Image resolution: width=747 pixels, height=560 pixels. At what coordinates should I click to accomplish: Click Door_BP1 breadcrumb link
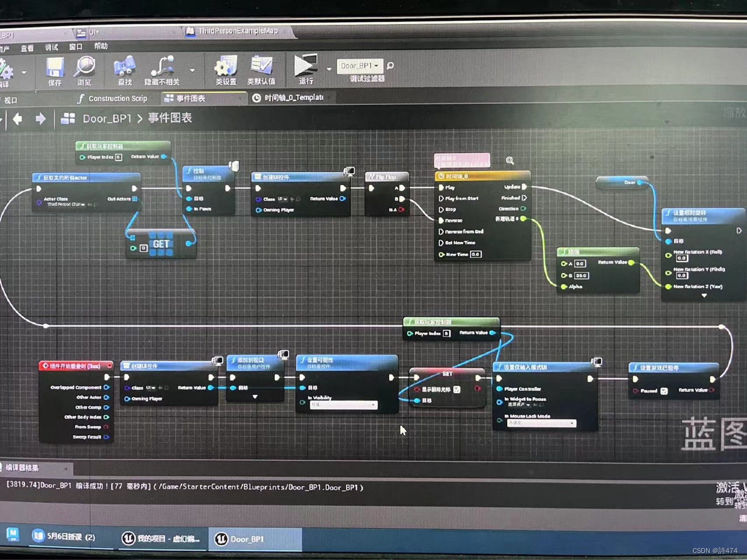107,118
